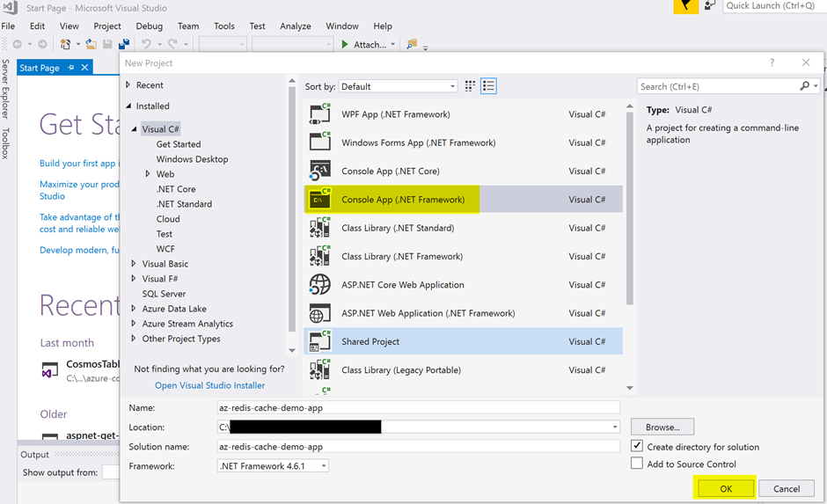Click the Class Library (Legacy Portable) icon
Screen dimensions: 827x504
pos(319,370)
